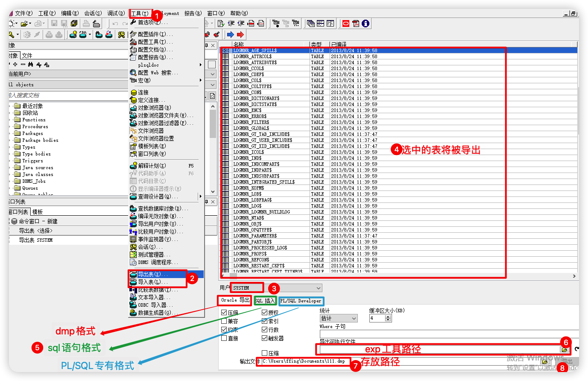Click the 输出文件 path input field
This screenshot has height=381, width=588.
pos(305,361)
